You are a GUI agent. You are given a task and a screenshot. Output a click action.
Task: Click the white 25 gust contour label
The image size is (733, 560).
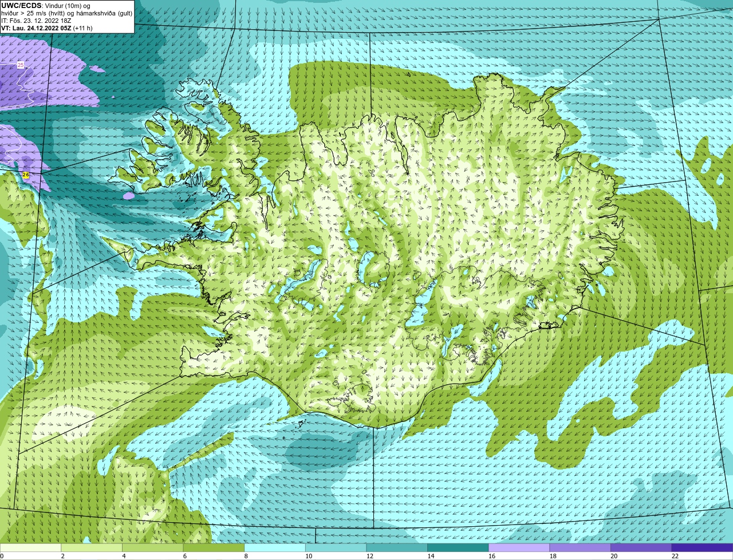[x=21, y=65]
